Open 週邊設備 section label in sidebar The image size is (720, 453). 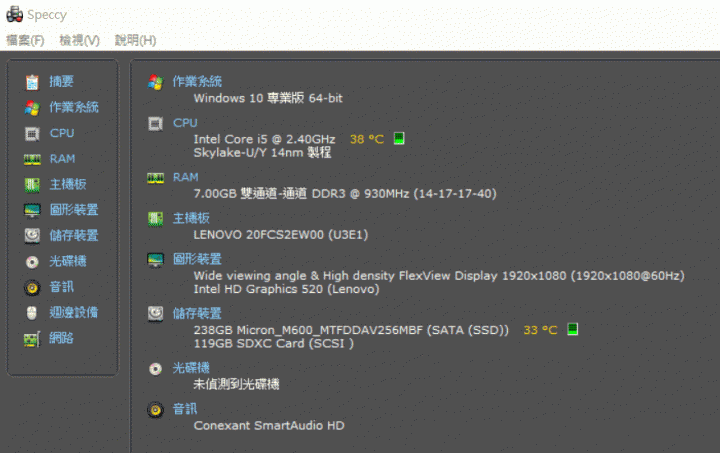pos(74,313)
